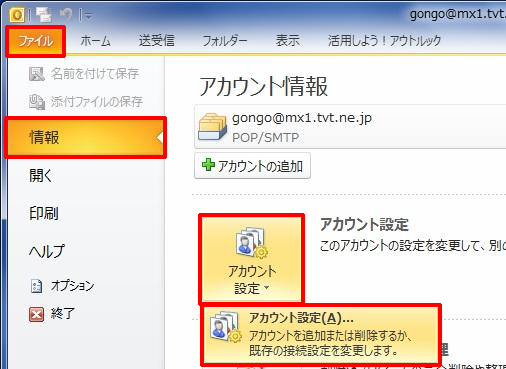
Task: Select 印刷 in the backstage menu
Action: pyautogui.click(x=44, y=213)
